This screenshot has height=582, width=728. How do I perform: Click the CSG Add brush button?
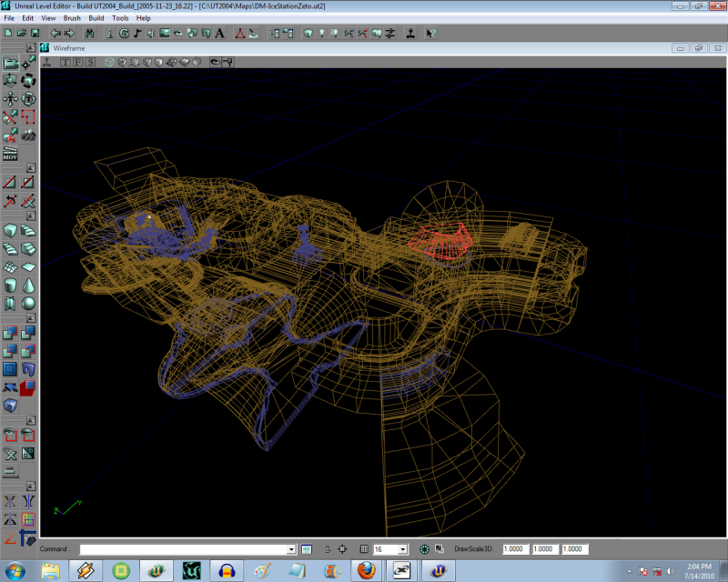[10, 333]
